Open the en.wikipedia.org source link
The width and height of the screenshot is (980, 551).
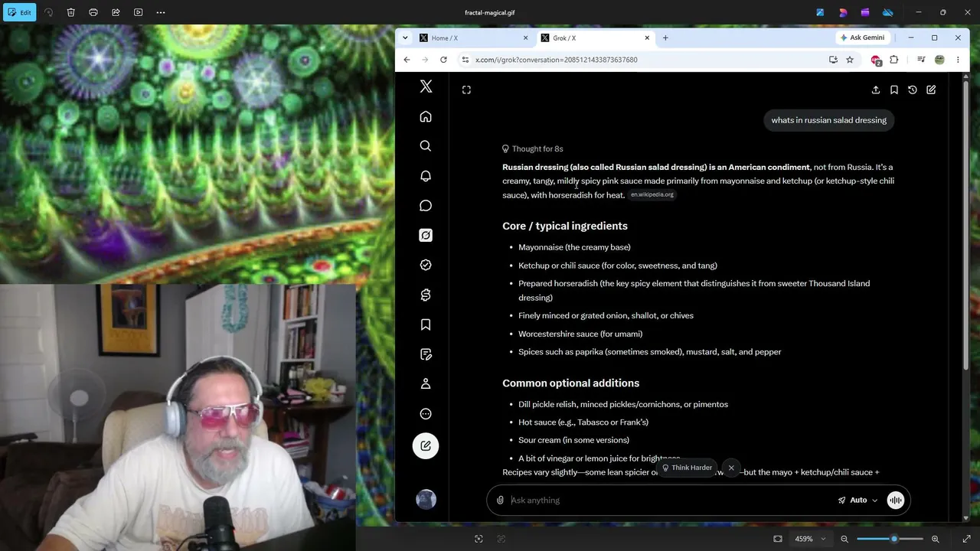(x=652, y=194)
